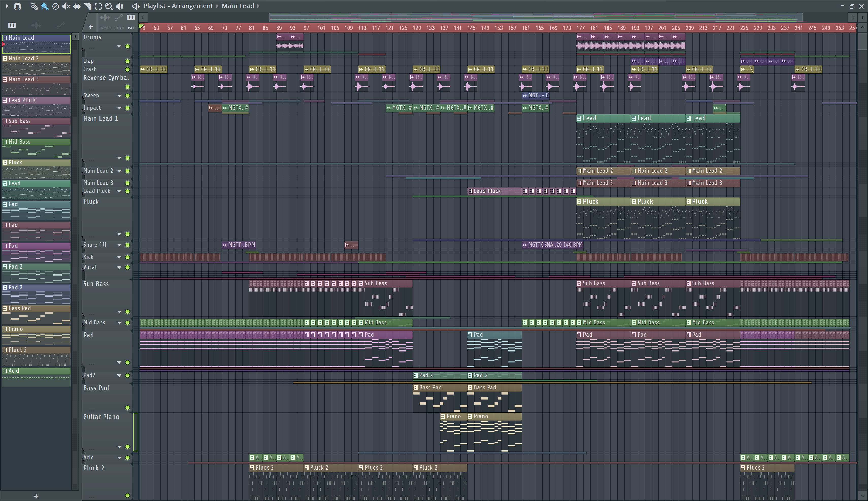This screenshot has width=868, height=501.
Task: Expand the Sweep track dropdown arrow
Action: coord(119,96)
